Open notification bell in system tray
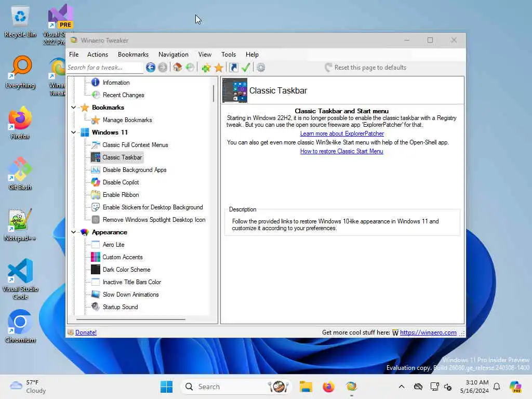This screenshot has width=532, height=399. click(x=497, y=387)
